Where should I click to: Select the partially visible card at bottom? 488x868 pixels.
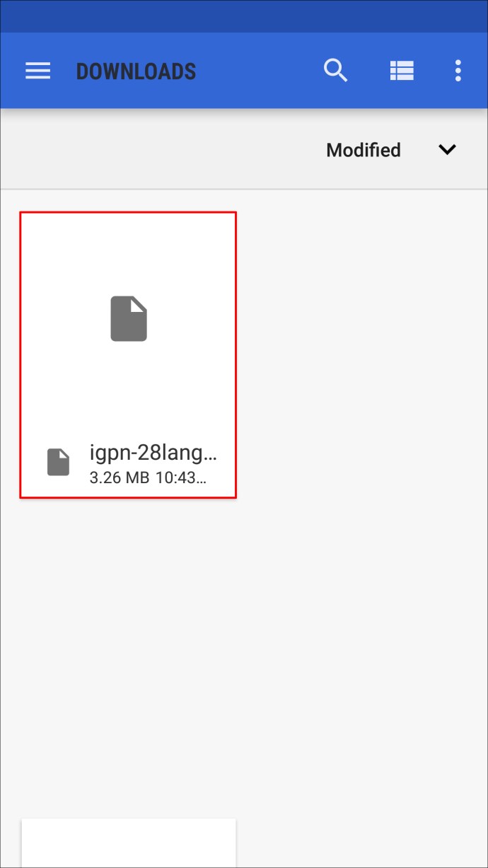(x=129, y=843)
